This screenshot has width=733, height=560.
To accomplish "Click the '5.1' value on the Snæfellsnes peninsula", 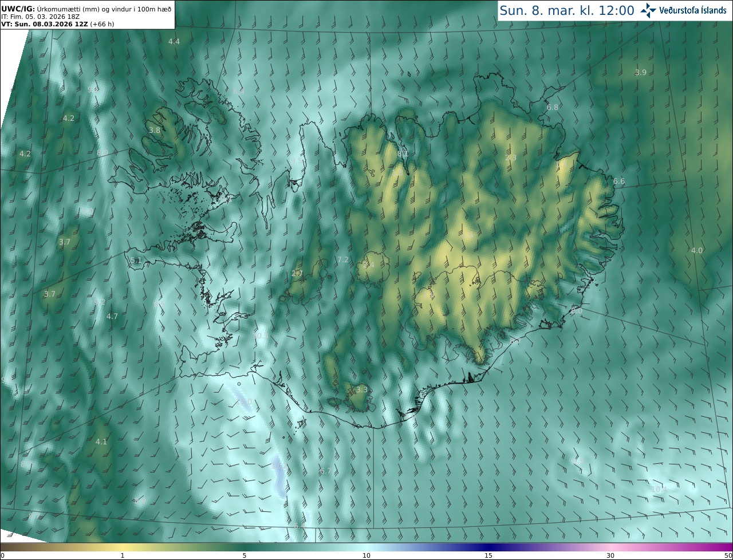I will pyautogui.click(x=136, y=260).
